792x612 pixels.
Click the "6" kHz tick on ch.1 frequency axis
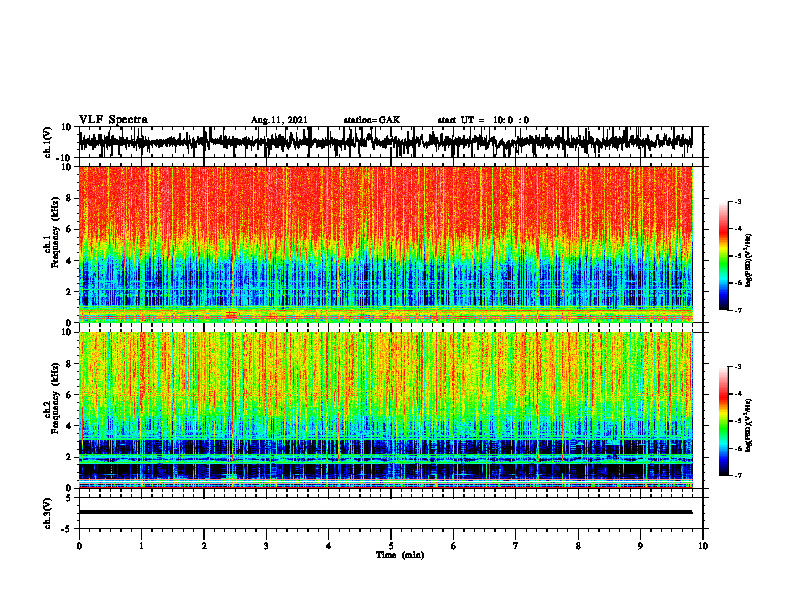click(x=69, y=229)
